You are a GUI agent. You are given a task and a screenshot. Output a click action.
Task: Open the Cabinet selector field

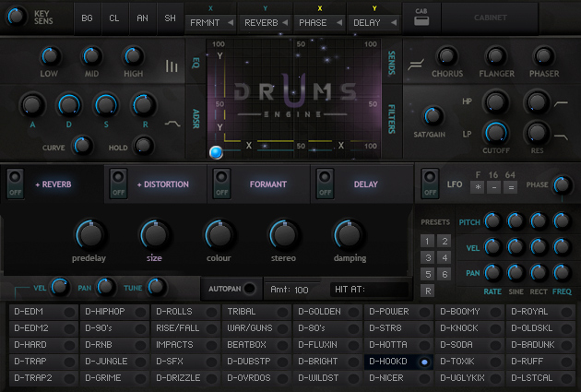[x=490, y=18]
